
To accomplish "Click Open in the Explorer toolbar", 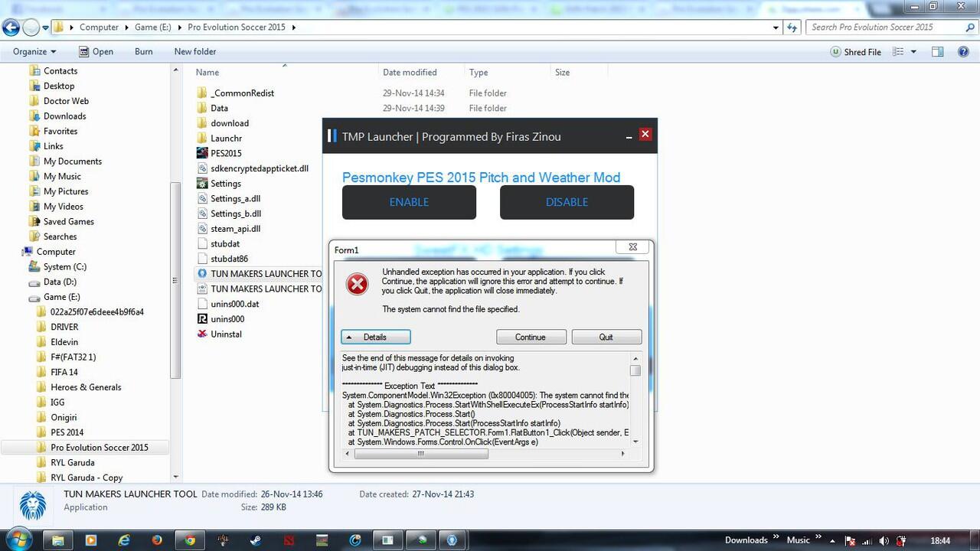I will (96, 52).
